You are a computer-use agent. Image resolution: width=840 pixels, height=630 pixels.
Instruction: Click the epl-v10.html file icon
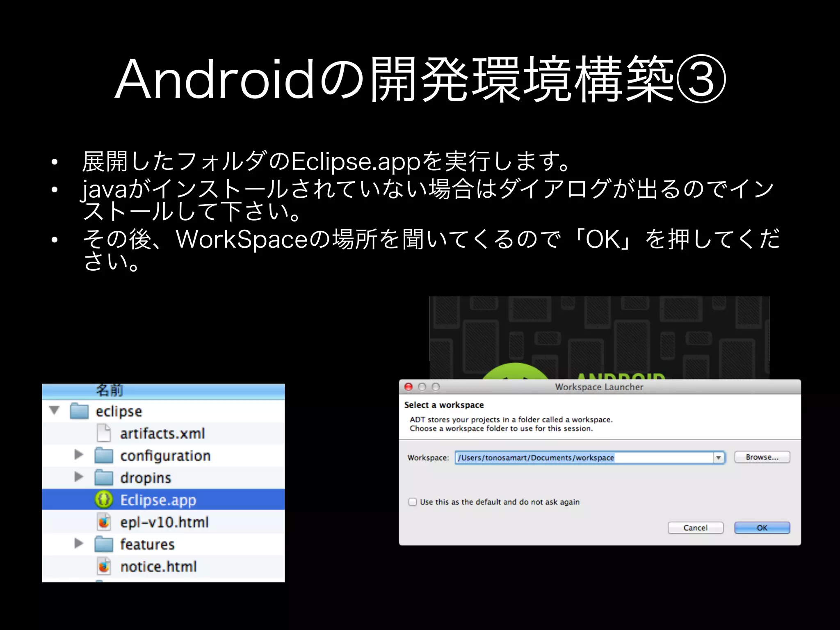click(104, 522)
